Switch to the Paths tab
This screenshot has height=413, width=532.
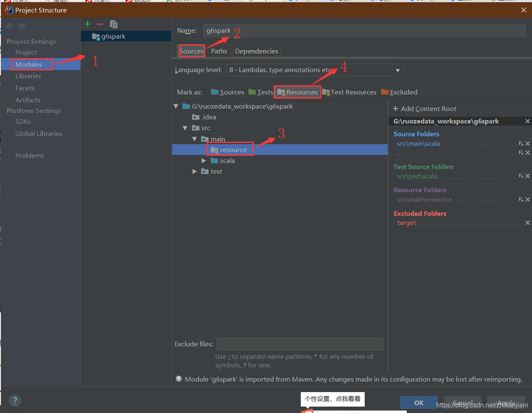pyautogui.click(x=219, y=51)
